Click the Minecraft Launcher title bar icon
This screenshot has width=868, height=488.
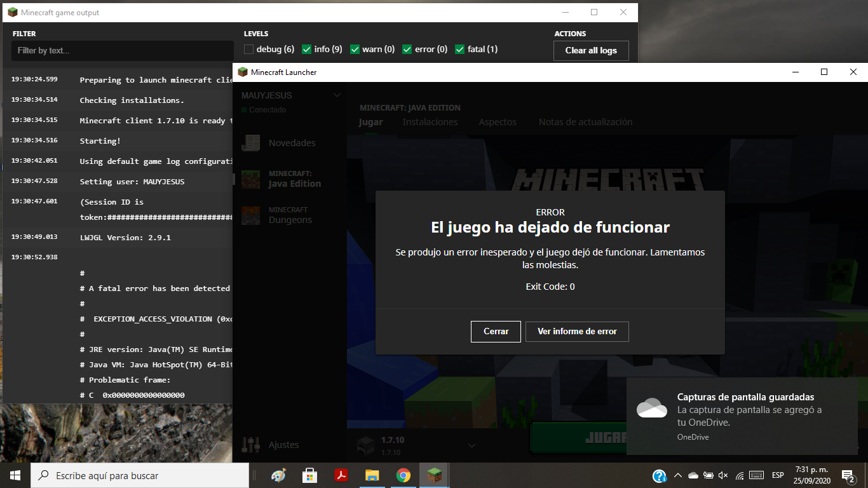[243, 72]
